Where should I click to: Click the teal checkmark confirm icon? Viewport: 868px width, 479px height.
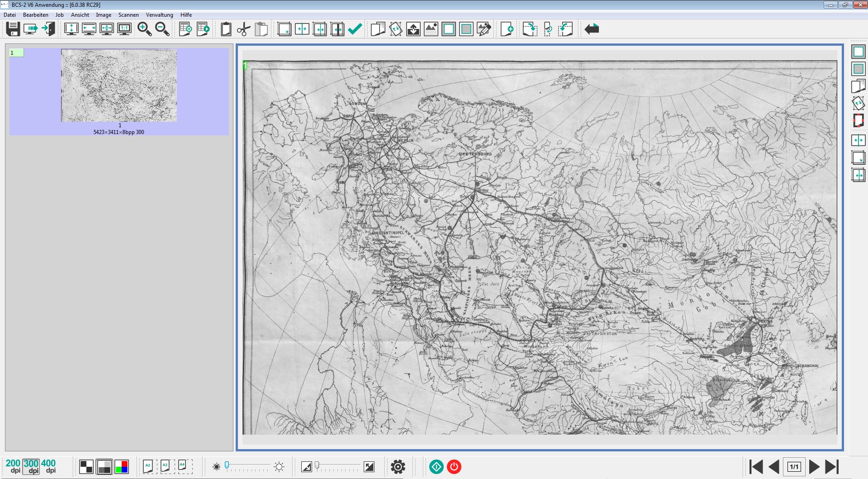[x=355, y=29]
